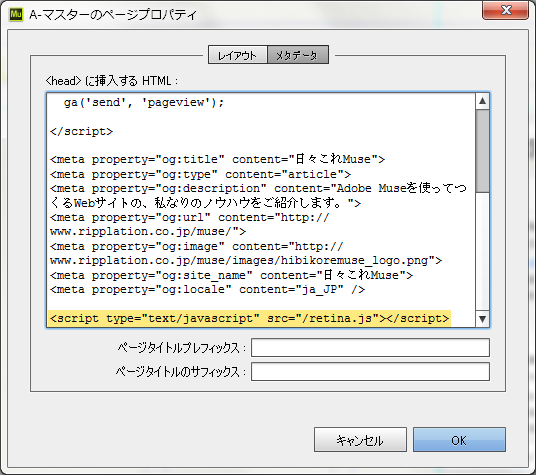The image size is (536, 475).
Task: Place cursor in the og:locale meta line
Action: coord(207,290)
